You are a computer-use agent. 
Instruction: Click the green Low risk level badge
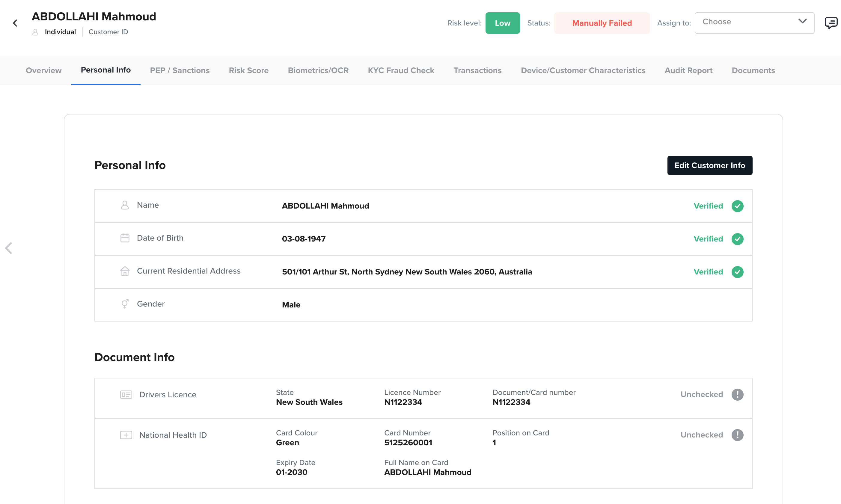[x=502, y=23]
